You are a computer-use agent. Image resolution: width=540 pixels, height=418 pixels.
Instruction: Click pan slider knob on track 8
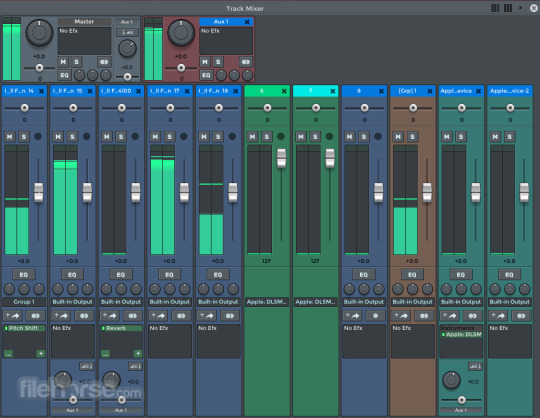click(364, 108)
